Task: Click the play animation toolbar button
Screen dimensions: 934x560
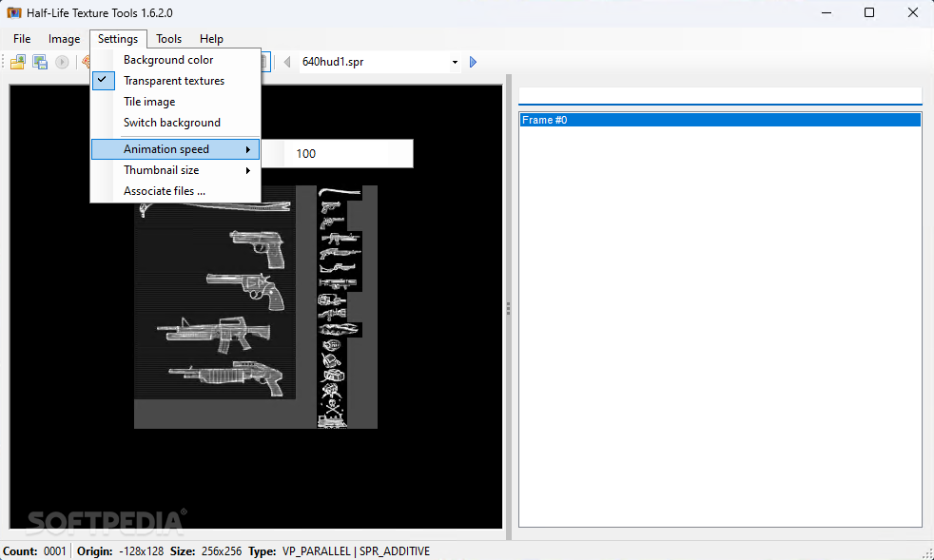Action: 62,62
